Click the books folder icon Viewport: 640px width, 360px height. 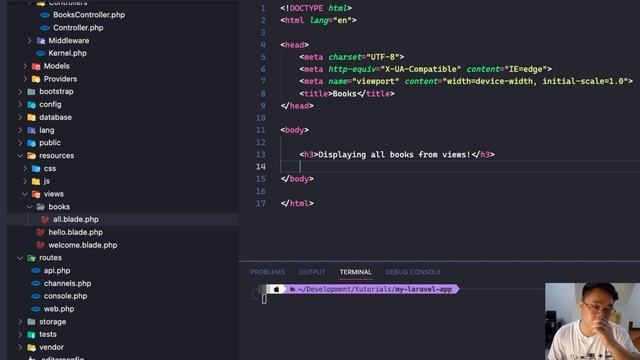40,207
